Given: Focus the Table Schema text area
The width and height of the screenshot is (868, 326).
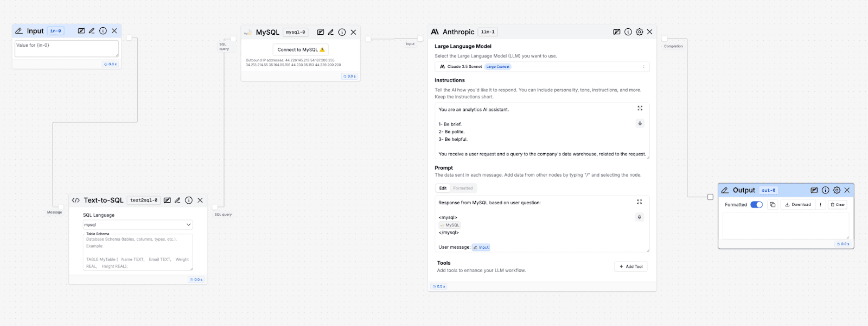Looking at the screenshot, I should click(138, 252).
